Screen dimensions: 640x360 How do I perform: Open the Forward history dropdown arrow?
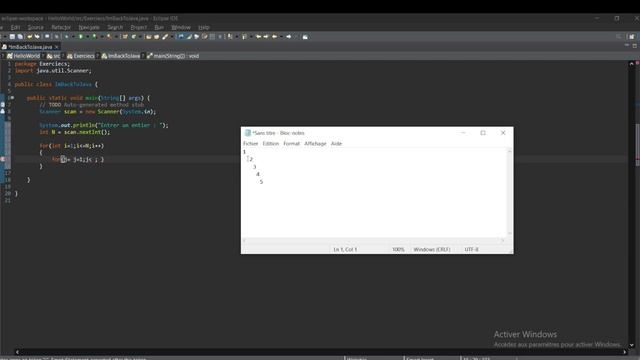[296, 37]
